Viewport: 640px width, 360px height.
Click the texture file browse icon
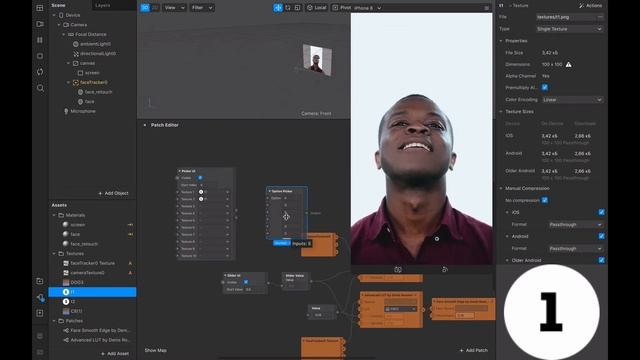pos(600,17)
